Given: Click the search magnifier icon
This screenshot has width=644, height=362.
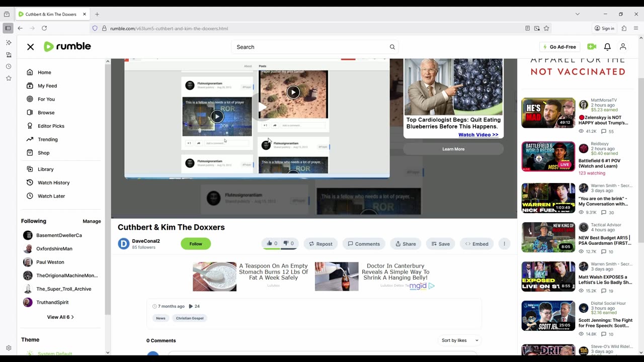Looking at the screenshot, I should tap(392, 47).
